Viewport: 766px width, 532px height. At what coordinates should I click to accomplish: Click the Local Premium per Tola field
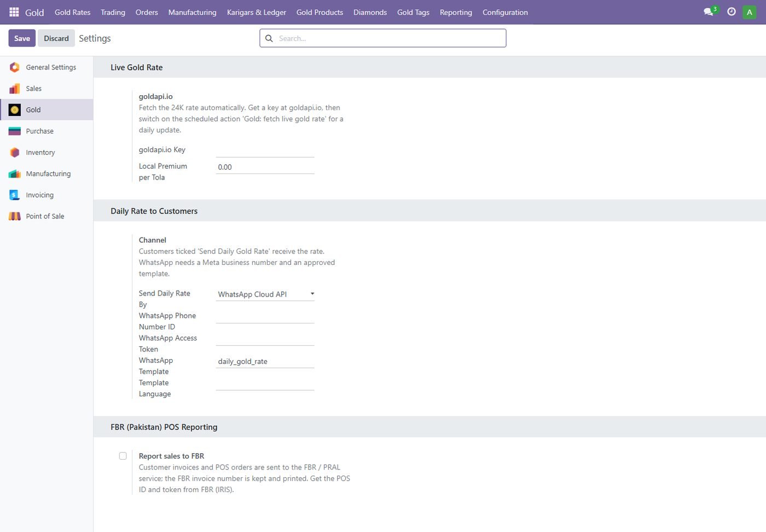point(265,167)
